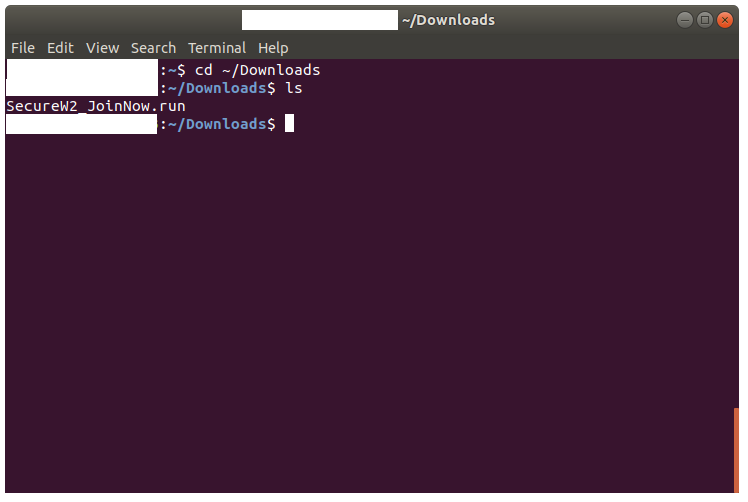The width and height of the screenshot is (748, 502).
Task: Open the Edit menu
Action: [60, 48]
